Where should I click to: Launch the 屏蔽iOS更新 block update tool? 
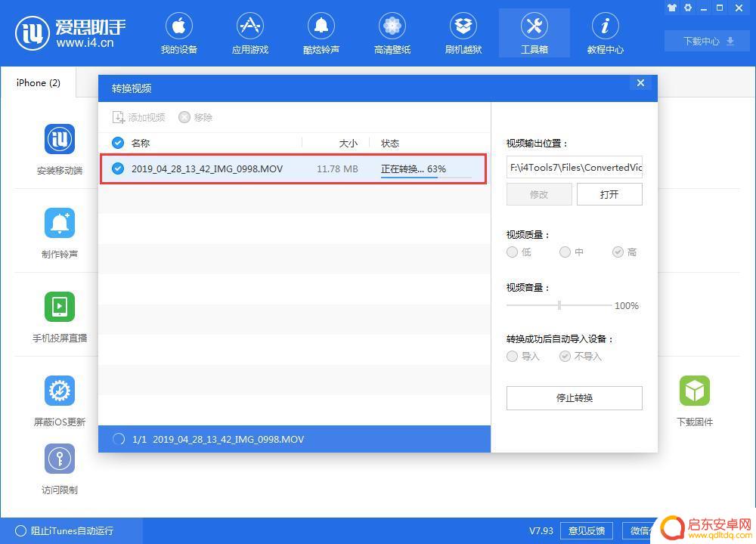pos(59,401)
